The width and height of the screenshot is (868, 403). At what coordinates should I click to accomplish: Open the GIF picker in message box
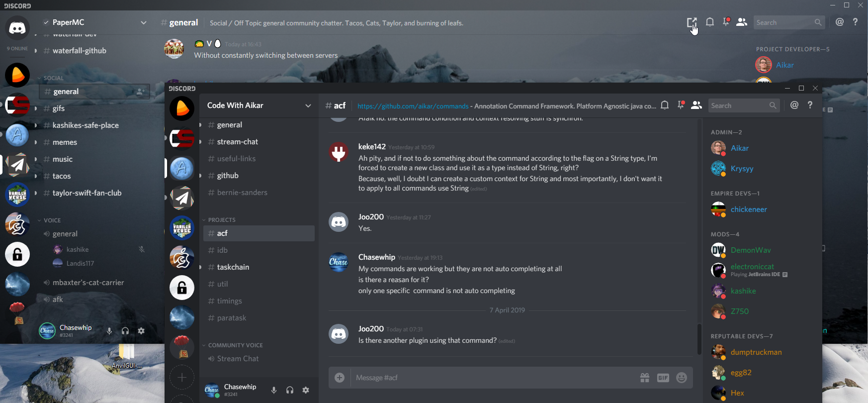663,378
